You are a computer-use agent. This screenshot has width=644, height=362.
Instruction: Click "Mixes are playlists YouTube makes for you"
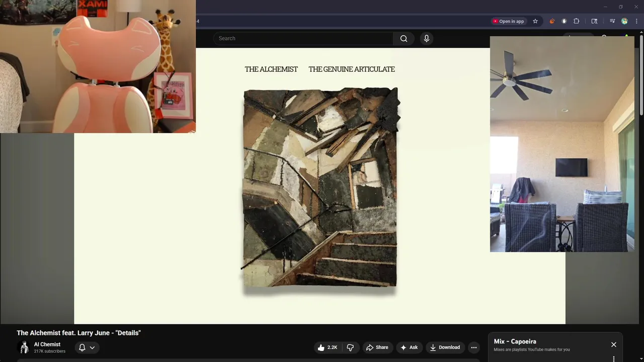click(532, 349)
